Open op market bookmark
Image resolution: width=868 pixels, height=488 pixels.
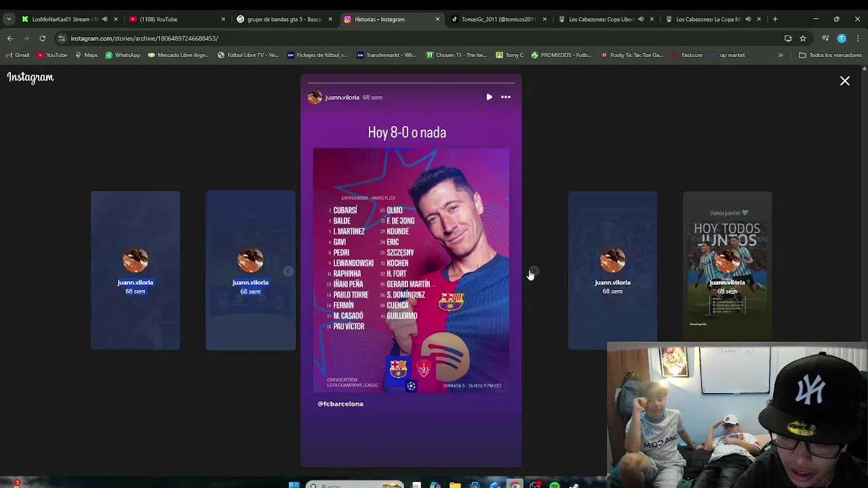pyautogui.click(x=728, y=55)
